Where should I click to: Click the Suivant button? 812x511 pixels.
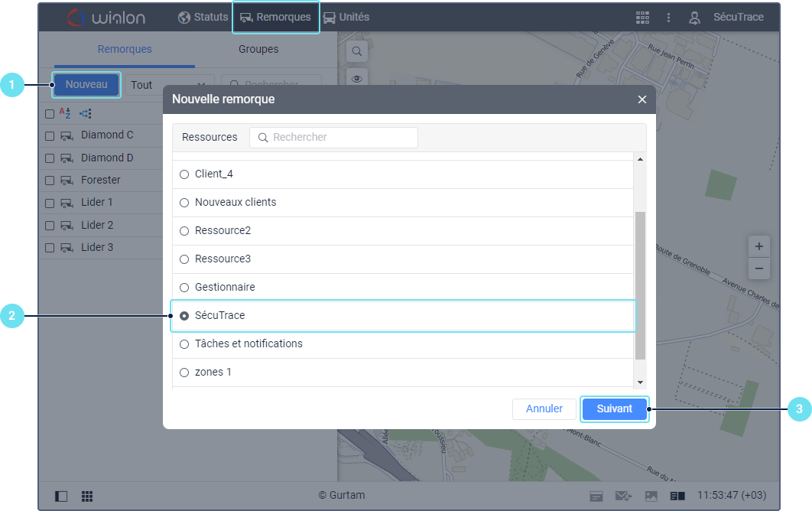point(614,408)
